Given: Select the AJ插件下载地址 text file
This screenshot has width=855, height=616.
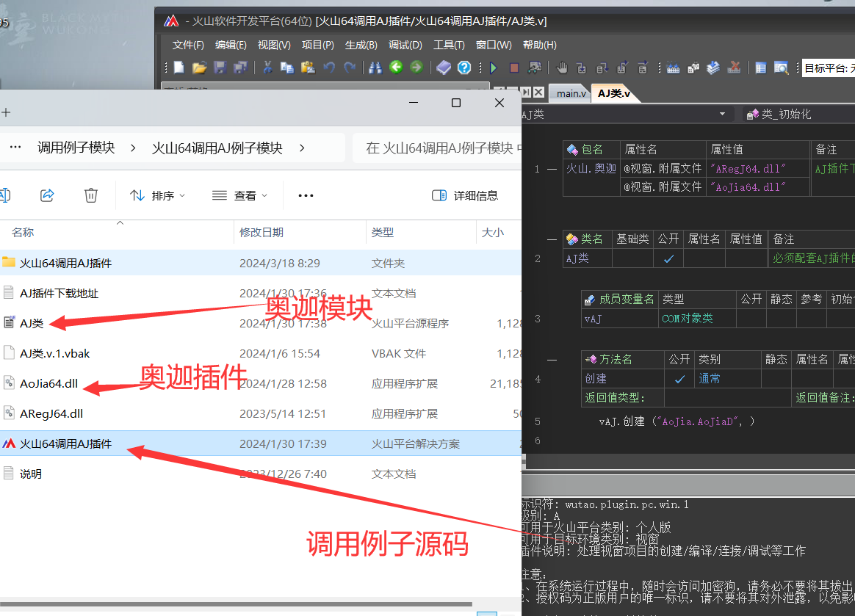Looking at the screenshot, I should click(261, 293).
